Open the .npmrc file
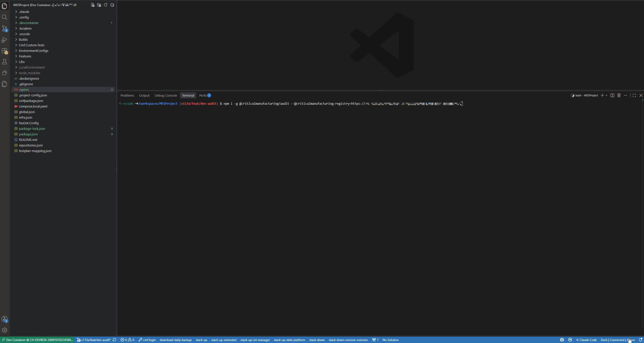The width and height of the screenshot is (644, 343). coord(63,90)
